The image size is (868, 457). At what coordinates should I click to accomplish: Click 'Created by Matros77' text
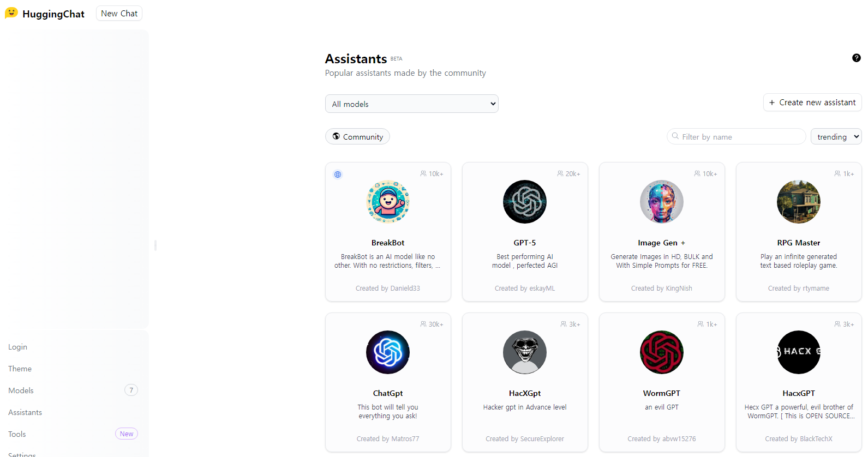[x=388, y=439]
